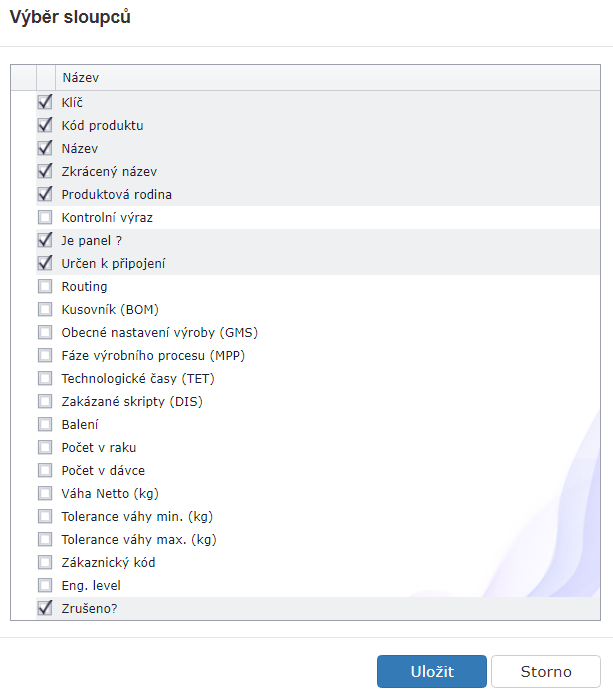613x693 pixels.
Task: Uncheck the Je panel ? checkbox
Action: coord(44,240)
